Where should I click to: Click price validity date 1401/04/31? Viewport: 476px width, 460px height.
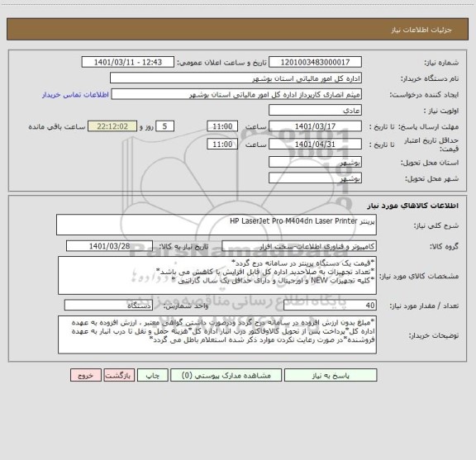pos(315,145)
